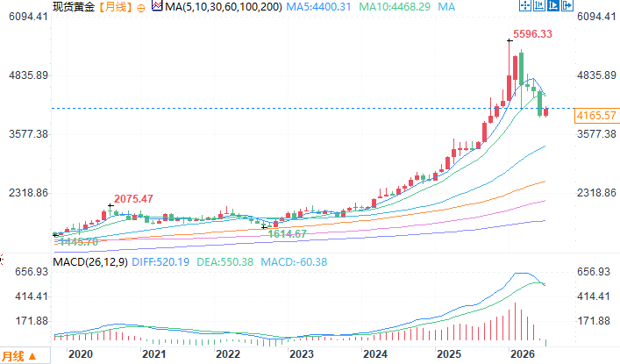Click the 现货黄金 instrument title
The width and height of the screenshot is (620, 364).
pos(74,7)
